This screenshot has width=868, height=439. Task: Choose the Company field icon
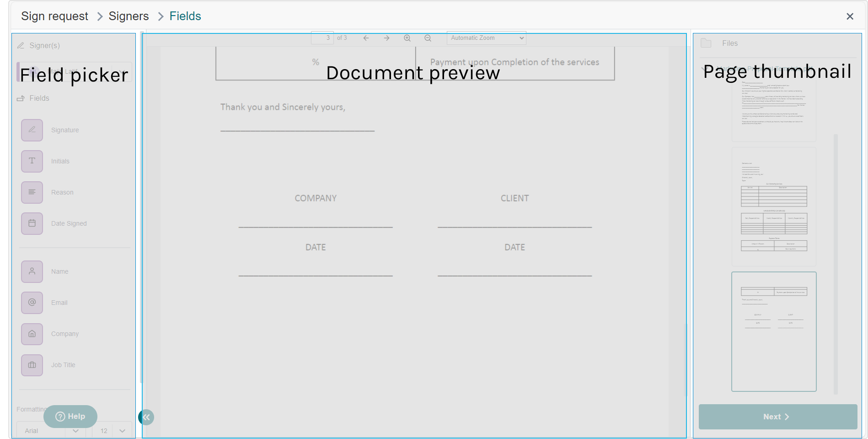(32, 334)
